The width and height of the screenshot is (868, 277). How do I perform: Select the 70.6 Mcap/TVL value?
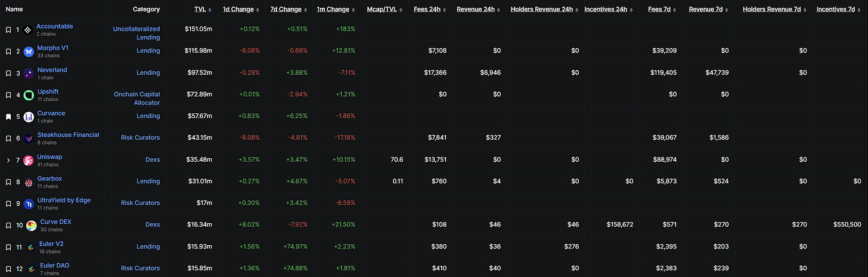click(397, 159)
